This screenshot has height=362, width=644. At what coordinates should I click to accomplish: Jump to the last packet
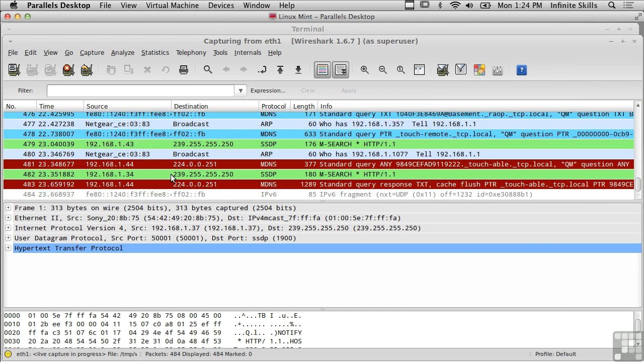pos(298,70)
